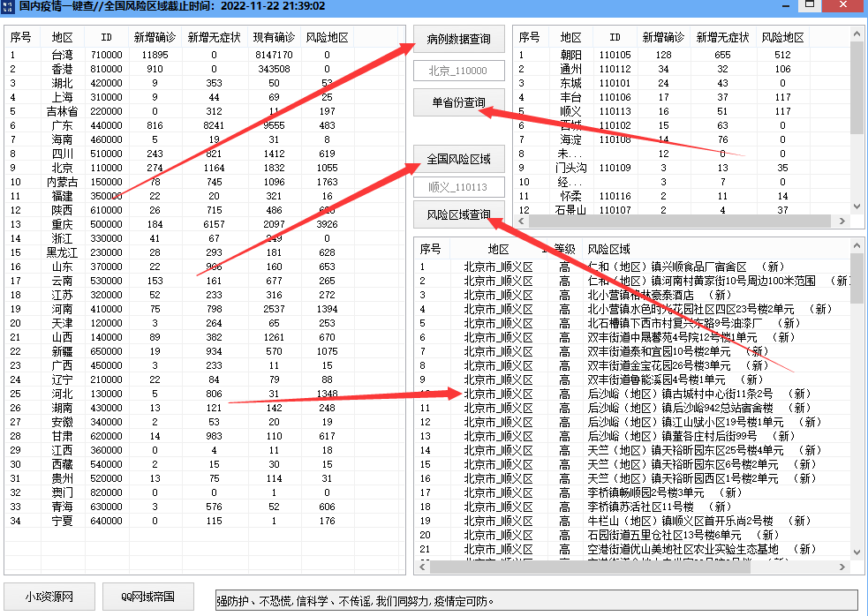The width and height of the screenshot is (868, 616).
Task: Minimize the application window
Action: [786, 5]
